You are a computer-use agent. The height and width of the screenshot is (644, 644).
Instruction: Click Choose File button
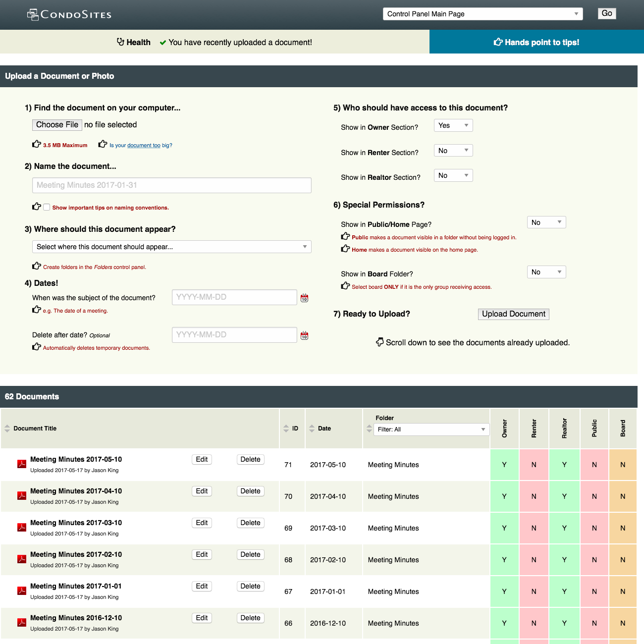click(x=57, y=125)
